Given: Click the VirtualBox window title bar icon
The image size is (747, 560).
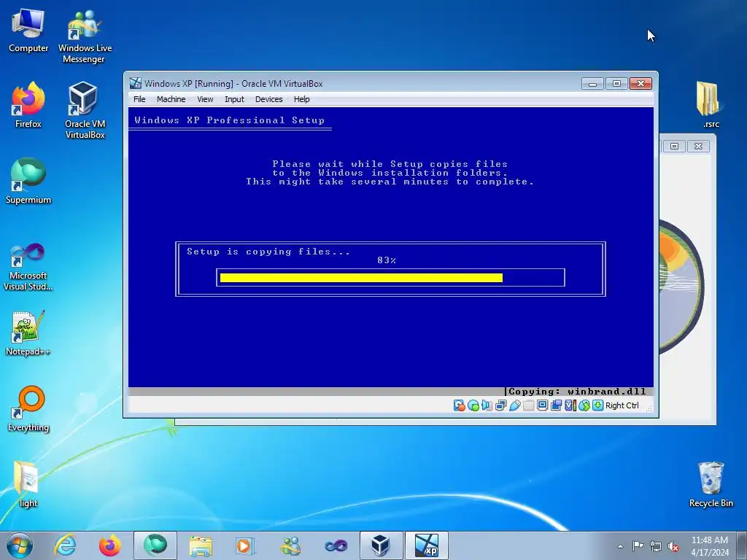Looking at the screenshot, I should tap(136, 83).
